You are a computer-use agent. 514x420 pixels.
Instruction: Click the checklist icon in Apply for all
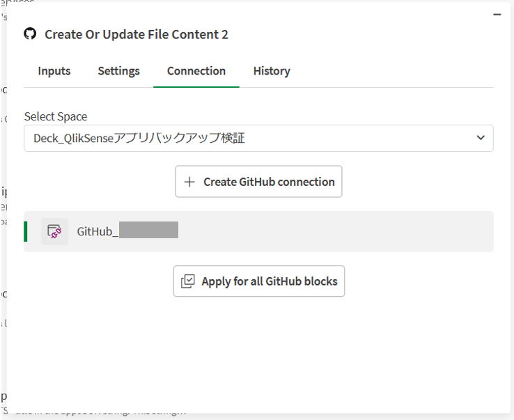[188, 281]
